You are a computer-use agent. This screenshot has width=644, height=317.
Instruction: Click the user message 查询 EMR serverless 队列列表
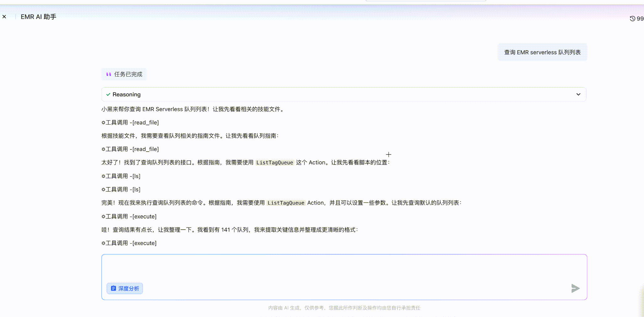pyautogui.click(x=542, y=52)
